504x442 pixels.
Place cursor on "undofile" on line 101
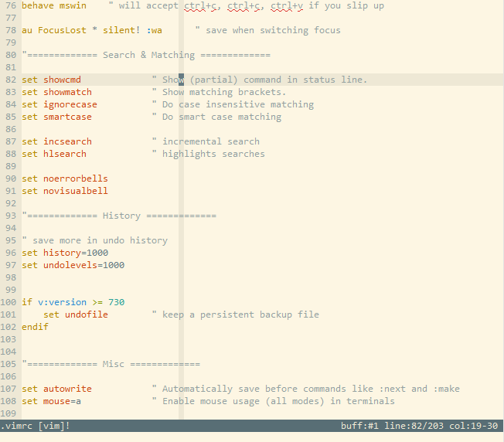(86, 314)
